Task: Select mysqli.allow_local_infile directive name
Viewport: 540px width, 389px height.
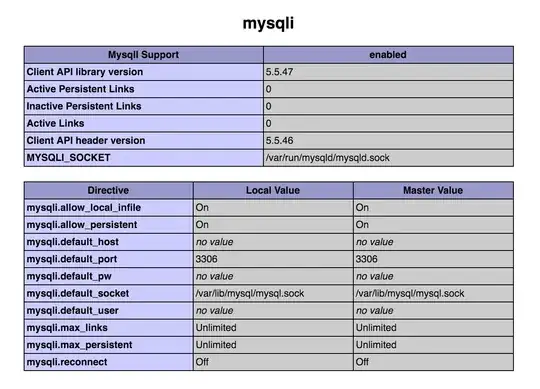Action: (x=84, y=208)
